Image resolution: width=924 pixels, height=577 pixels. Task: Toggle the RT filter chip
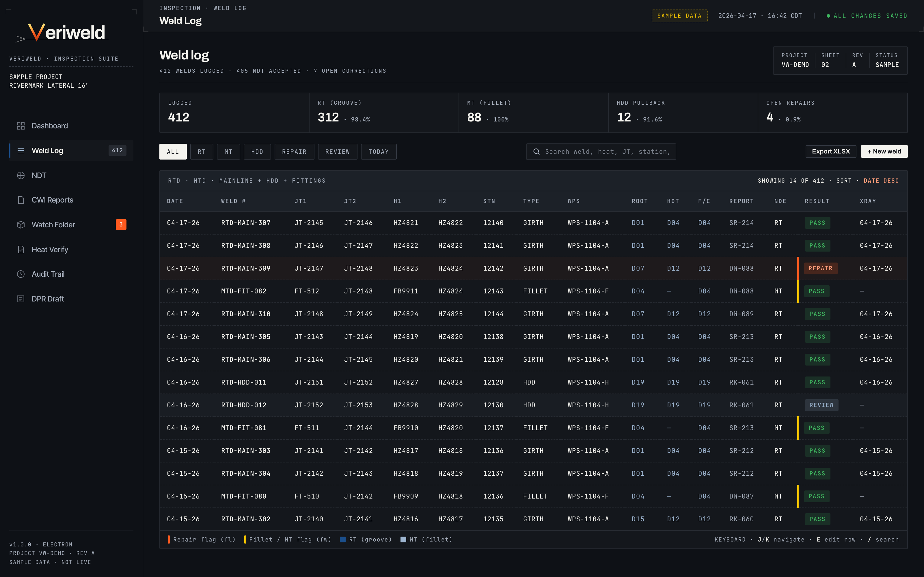click(202, 151)
